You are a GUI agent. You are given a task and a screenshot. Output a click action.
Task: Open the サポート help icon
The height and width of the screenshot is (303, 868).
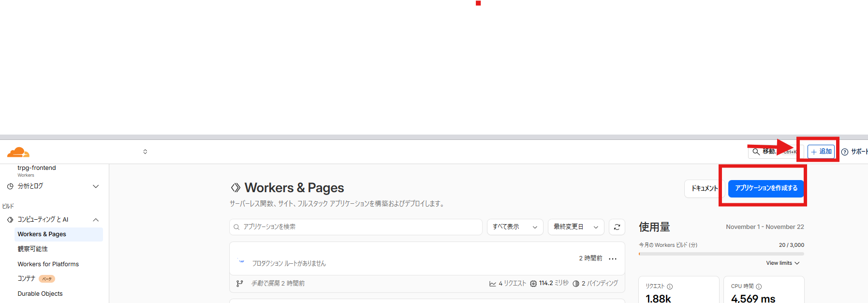point(845,152)
